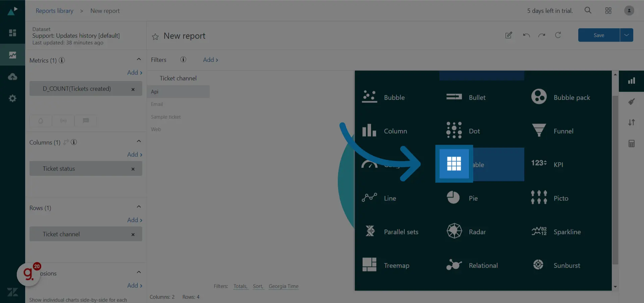Click the visualization panel scrollbar
Screen dimensions: 644x303
[615, 180]
